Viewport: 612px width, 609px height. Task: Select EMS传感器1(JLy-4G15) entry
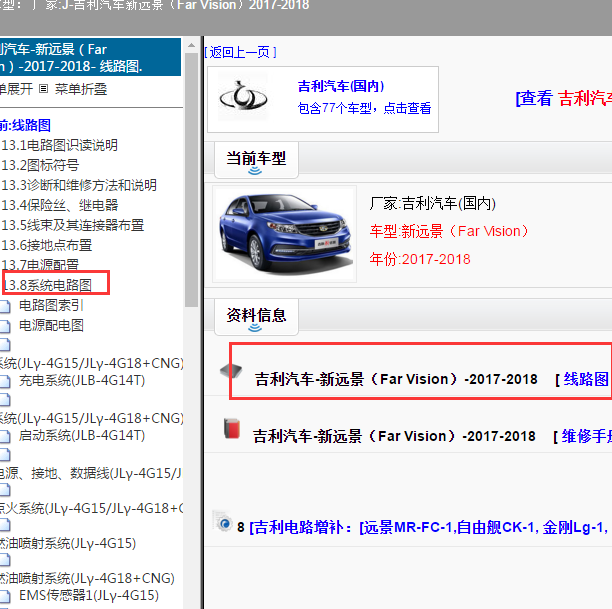pos(89,595)
